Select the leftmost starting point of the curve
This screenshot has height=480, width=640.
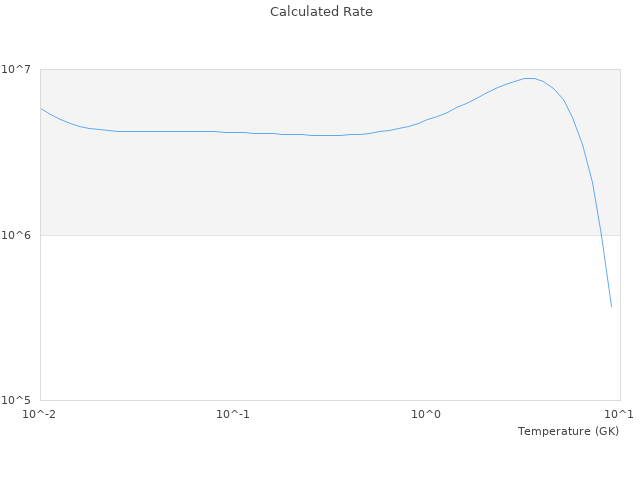point(40,108)
